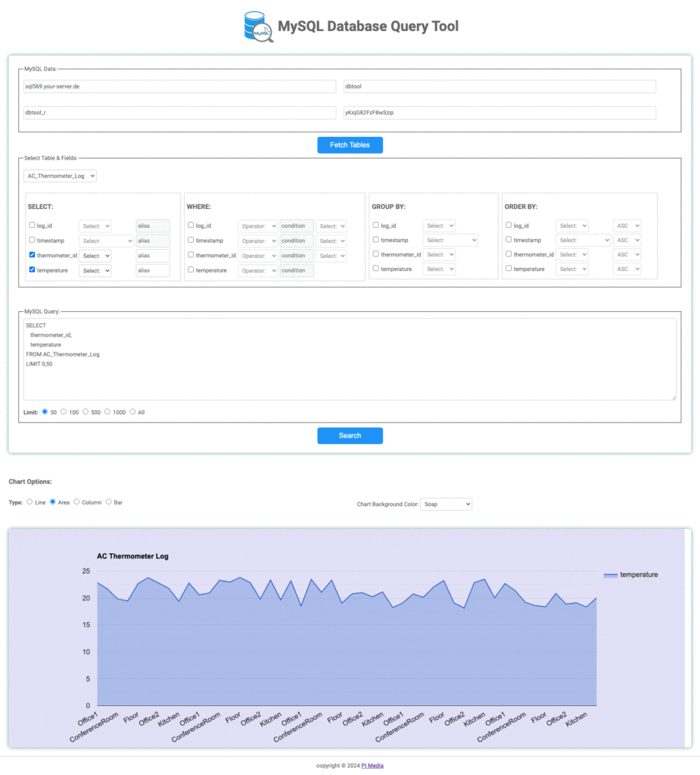
Task: Open the ORDER BY function dropdown for log_id
Action: pyautogui.click(x=572, y=226)
